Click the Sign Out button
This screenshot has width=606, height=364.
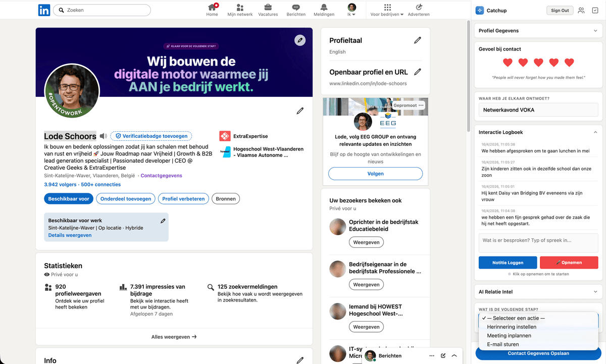560,11
